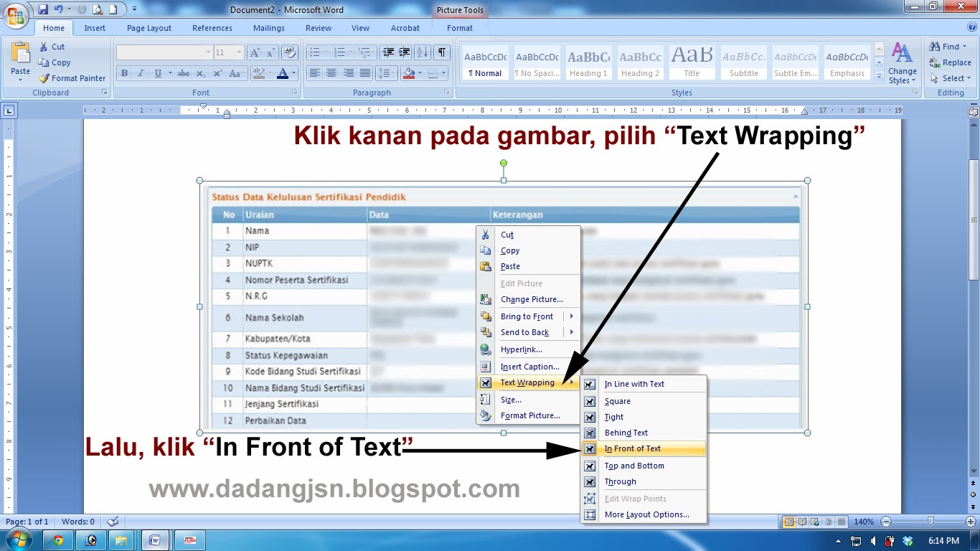Click the Clear Formatting icon
The image size is (980, 551).
[290, 52]
